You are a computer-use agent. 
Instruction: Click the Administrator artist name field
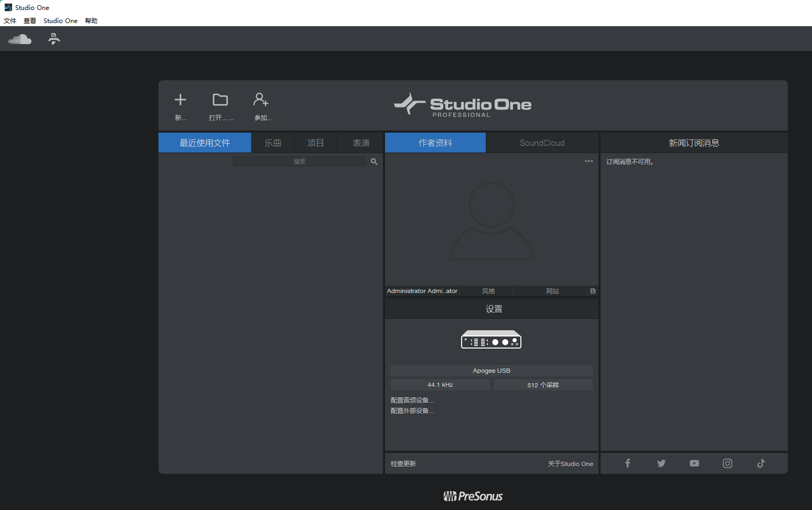click(422, 291)
